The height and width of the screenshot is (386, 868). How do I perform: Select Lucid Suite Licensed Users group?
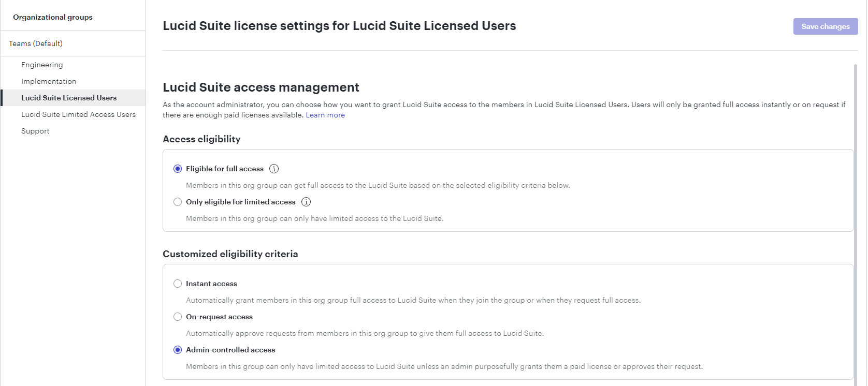pyautogui.click(x=68, y=98)
